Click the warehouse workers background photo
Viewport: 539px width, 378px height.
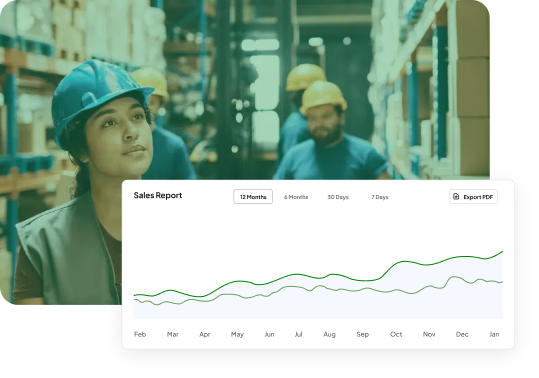[245, 89]
